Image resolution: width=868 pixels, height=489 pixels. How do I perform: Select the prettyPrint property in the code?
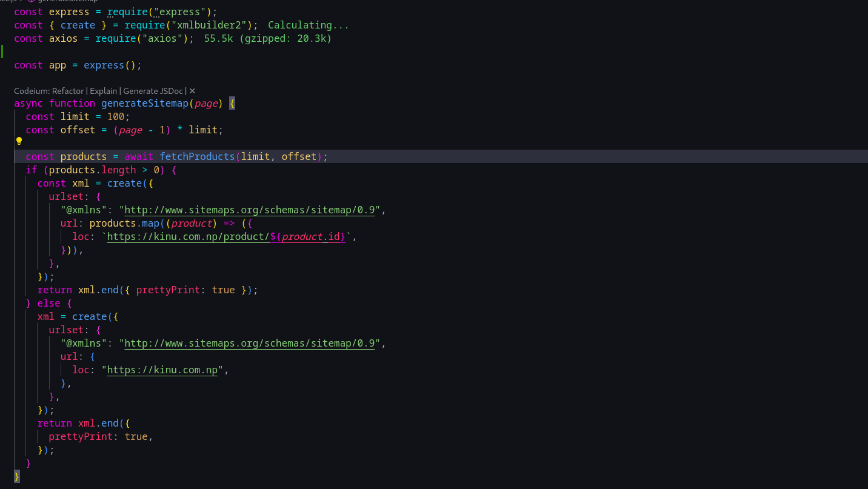tap(168, 290)
